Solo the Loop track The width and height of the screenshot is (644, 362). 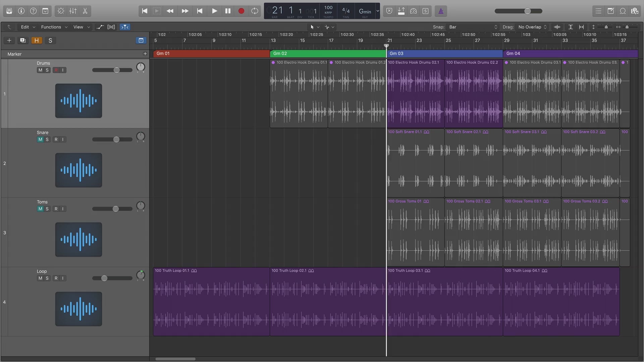47,278
